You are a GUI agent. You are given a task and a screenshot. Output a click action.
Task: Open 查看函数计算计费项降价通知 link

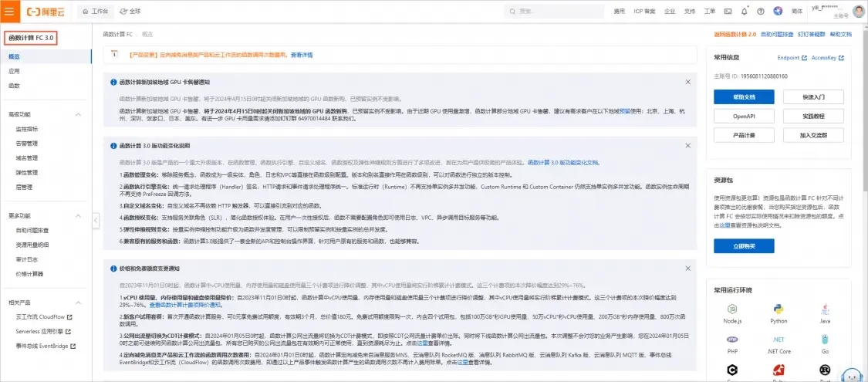click(x=185, y=305)
